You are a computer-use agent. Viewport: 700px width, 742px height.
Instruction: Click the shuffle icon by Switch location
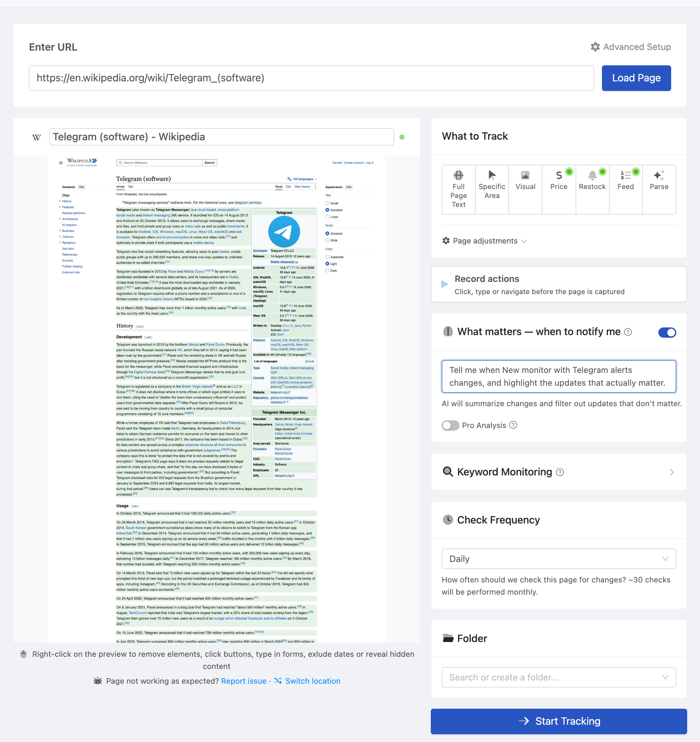(x=278, y=681)
